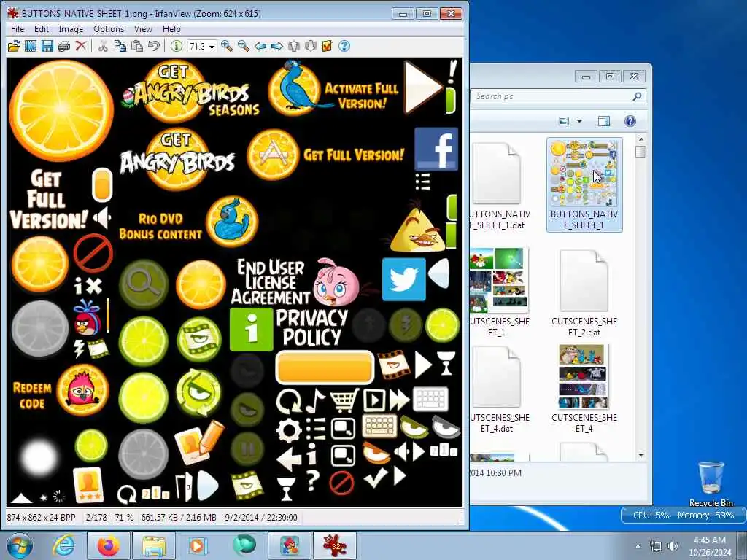
Task: Open the Windows Start menu orb
Action: (x=20, y=545)
